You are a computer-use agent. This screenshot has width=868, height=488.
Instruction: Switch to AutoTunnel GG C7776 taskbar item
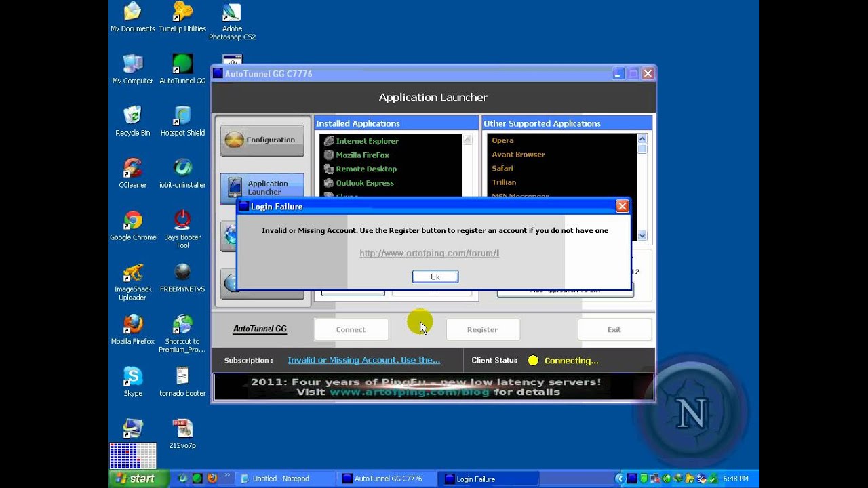pyautogui.click(x=388, y=479)
